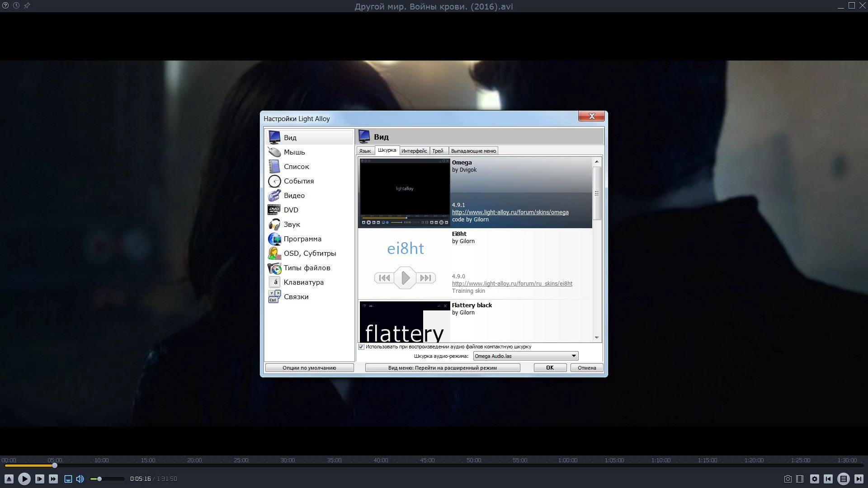Click the Отмена button
868x488 pixels.
pyautogui.click(x=587, y=368)
